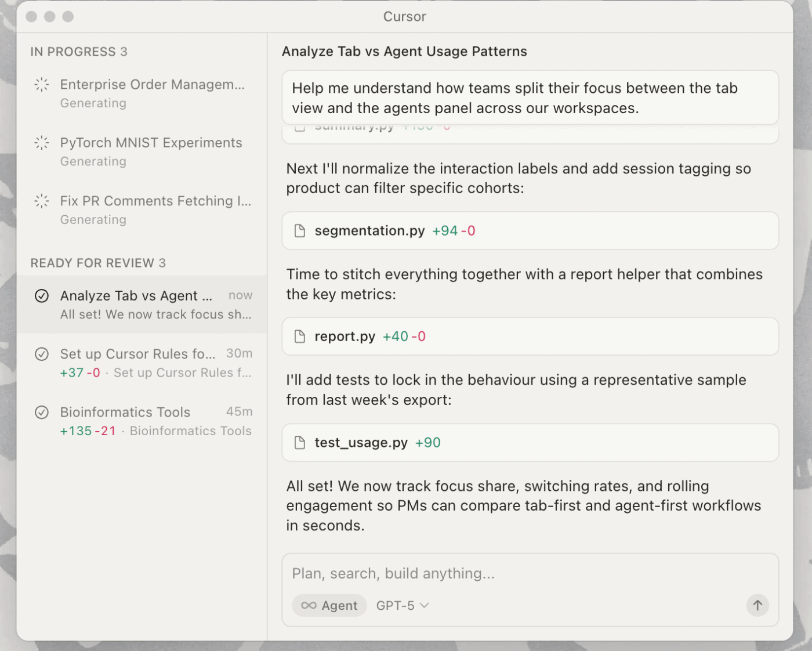Click the spinner icon for Fix PR Comments

[42, 201]
